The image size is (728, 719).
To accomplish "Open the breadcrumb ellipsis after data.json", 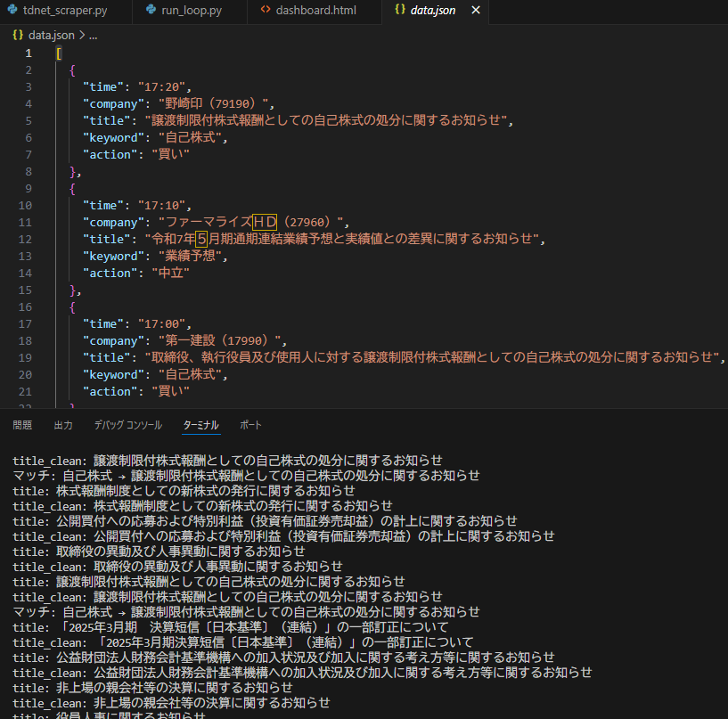I will [x=93, y=36].
